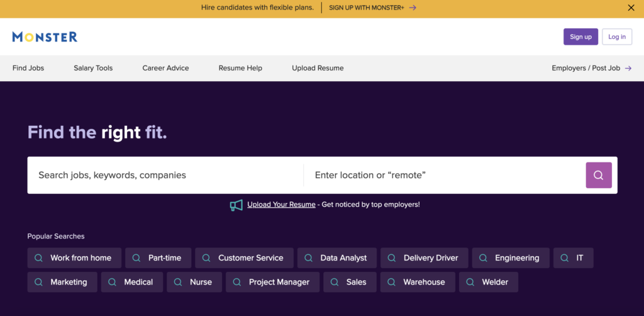This screenshot has width=644, height=316.
Task: Click magnifier icon in Sales chip
Action: point(335,282)
